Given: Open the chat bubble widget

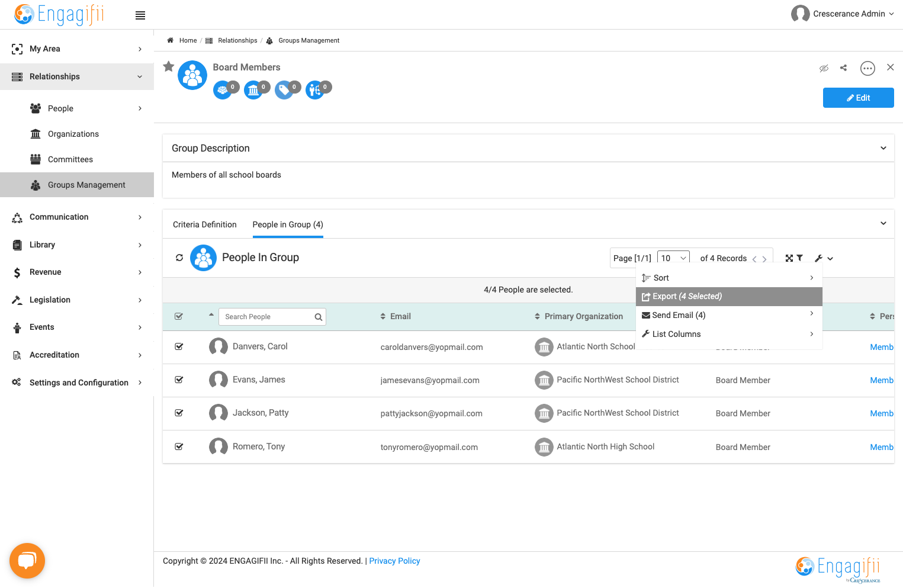Looking at the screenshot, I should pyautogui.click(x=27, y=561).
